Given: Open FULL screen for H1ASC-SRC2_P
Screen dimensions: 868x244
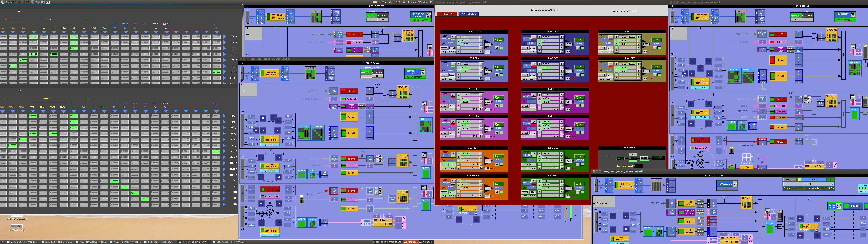Looking at the screenshot, I should (656, 40).
